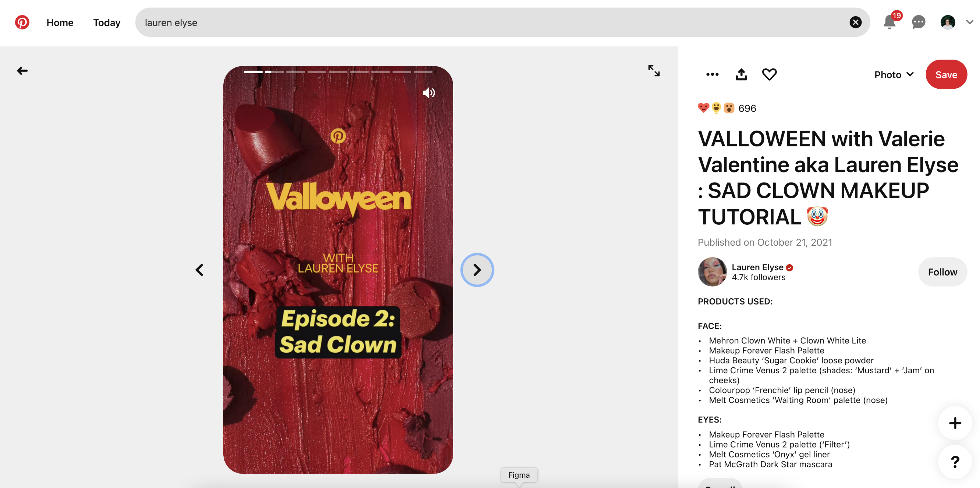React with the heart icon

(769, 75)
